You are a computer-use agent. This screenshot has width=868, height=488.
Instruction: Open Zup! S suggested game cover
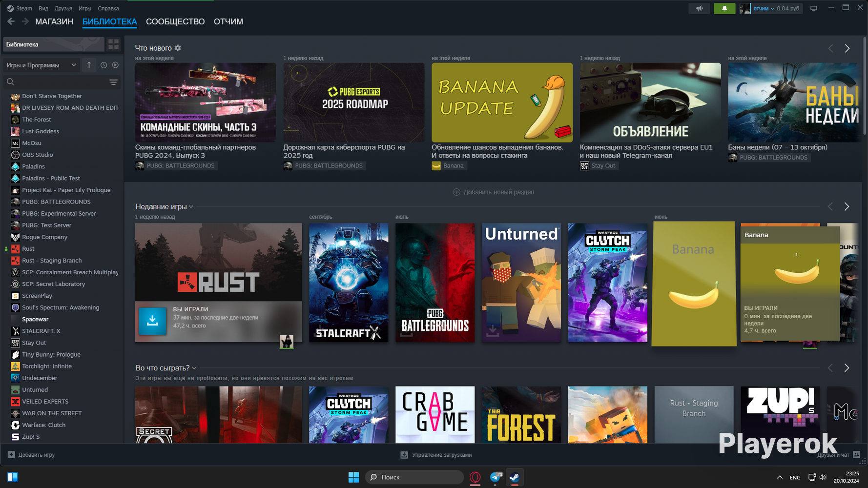click(x=780, y=415)
